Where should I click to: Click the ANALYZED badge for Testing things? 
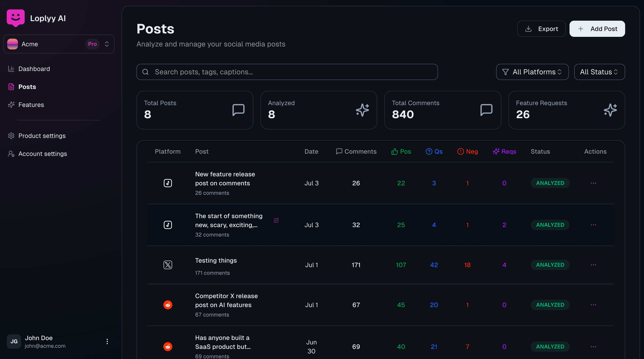click(550, 265)
